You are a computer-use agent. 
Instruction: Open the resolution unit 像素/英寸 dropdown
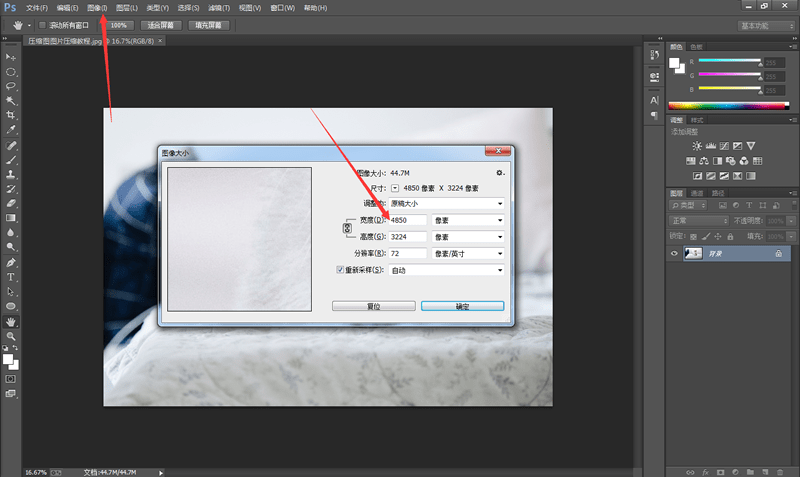click(x=468, y=253)
